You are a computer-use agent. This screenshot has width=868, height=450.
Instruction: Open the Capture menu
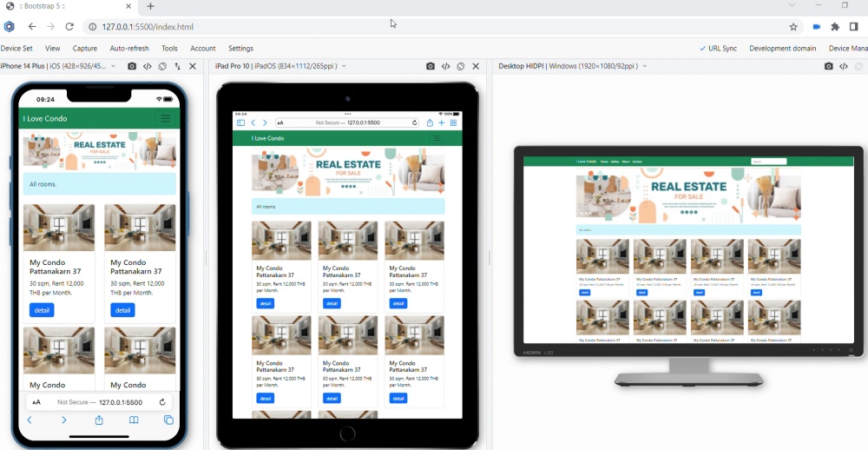tap(85, 49)
